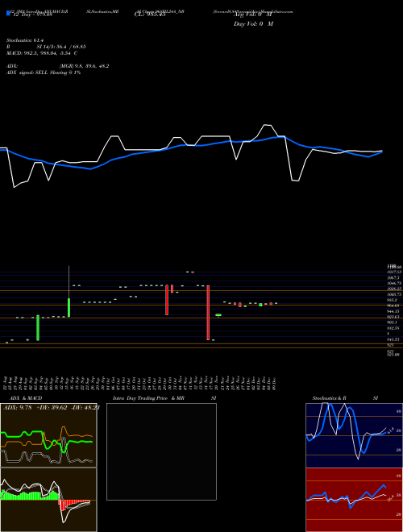Click the blue Stochastics chart panel
This screenshot has height=532, width=403.
[x=354, y=435]
